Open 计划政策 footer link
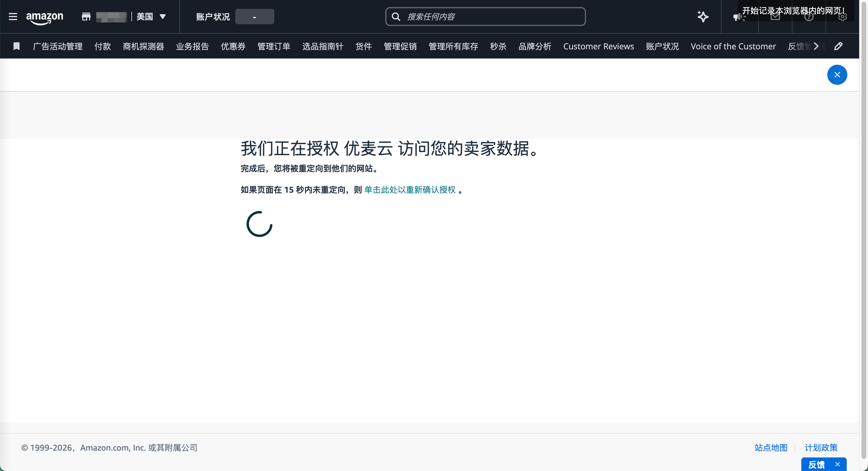This screenshot has height=471, width=868. coord(821,448)
